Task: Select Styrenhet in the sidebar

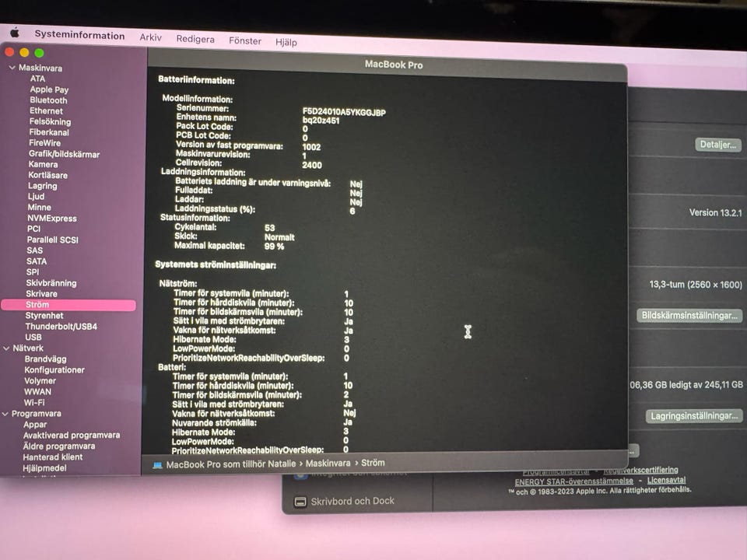Action: pyautogui.click(x=44, y=315)
